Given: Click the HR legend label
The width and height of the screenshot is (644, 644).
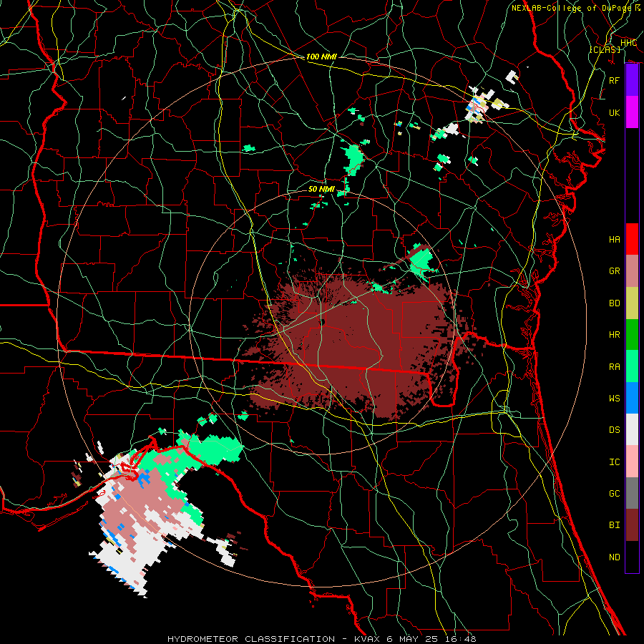Looking at the screenshot, I should pyautogui.click(x=615, y=335).
